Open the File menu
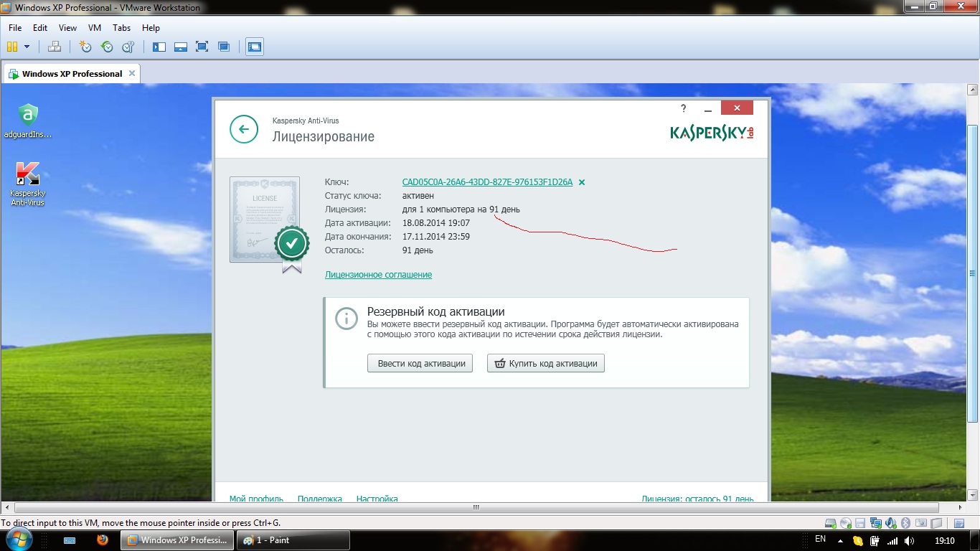The height and width of the screenshot is (551, 980). [15, 28]
